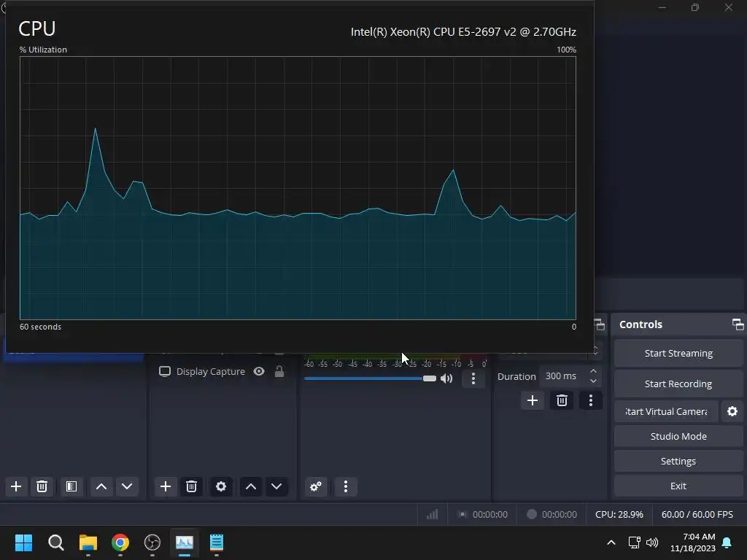Open scene filters icon

click(x=71, y=486)
